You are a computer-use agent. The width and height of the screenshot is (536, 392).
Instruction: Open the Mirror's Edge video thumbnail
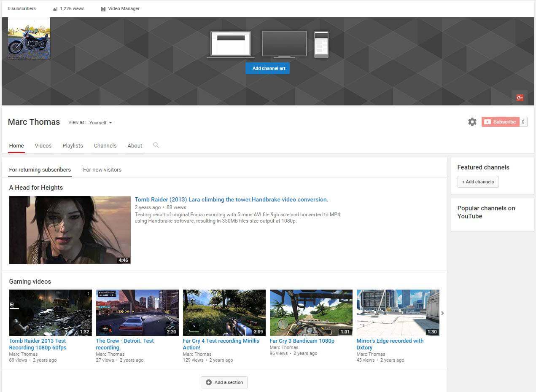398,313
